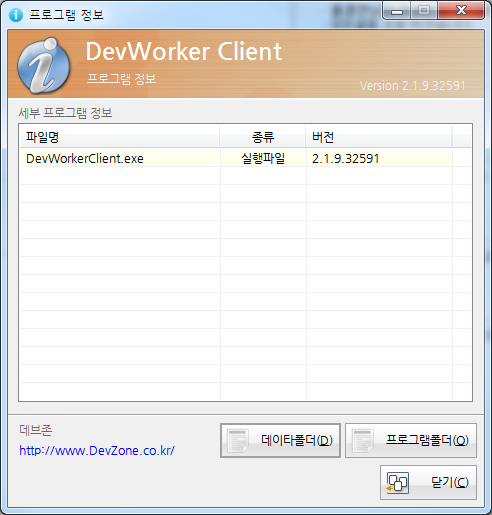This screenshot has width=492, height=515.
Task: Visit http://www.DevZone.co.kr/ link
Action: [97, 451]
